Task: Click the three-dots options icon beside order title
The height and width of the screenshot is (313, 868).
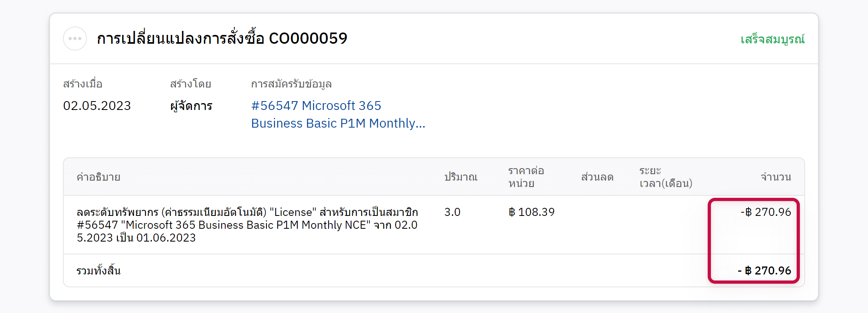Action: click(75, 39)
